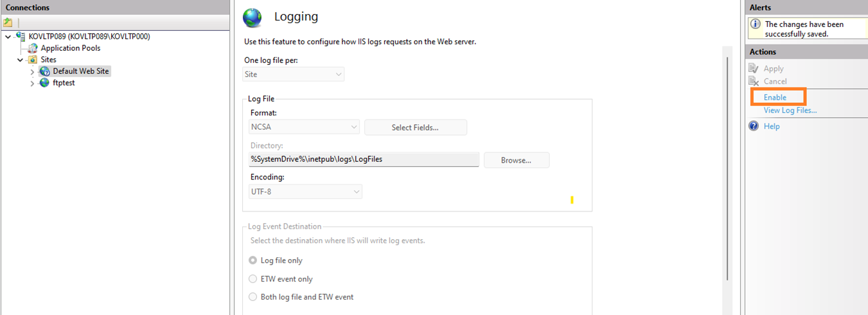
Task: Expand the ftptest site node
Action: 32,83
